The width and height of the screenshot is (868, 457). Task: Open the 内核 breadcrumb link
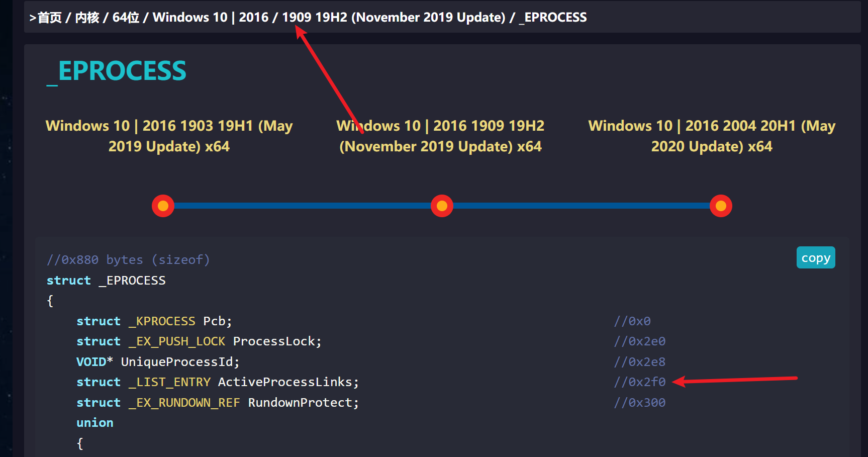tap(87, 18)
